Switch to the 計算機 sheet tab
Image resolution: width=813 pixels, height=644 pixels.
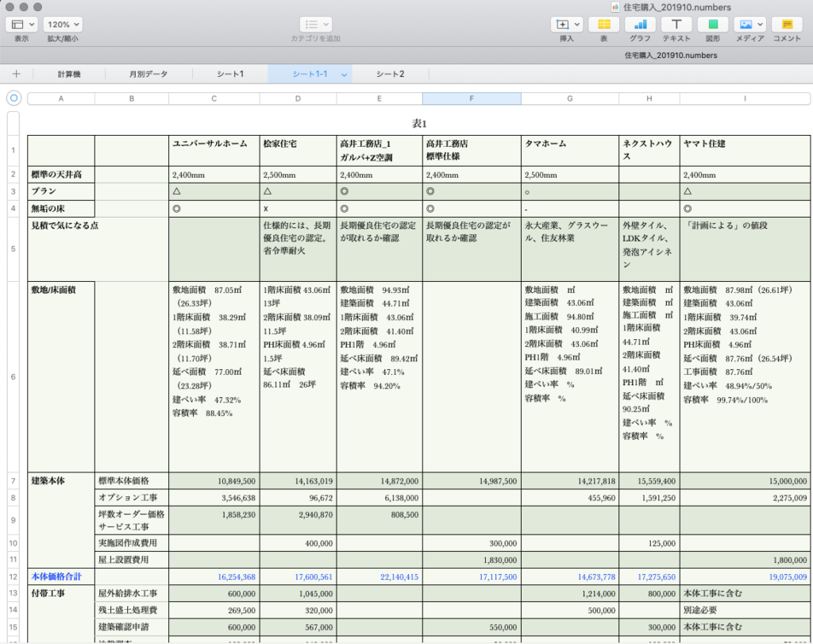click(69, 74)
